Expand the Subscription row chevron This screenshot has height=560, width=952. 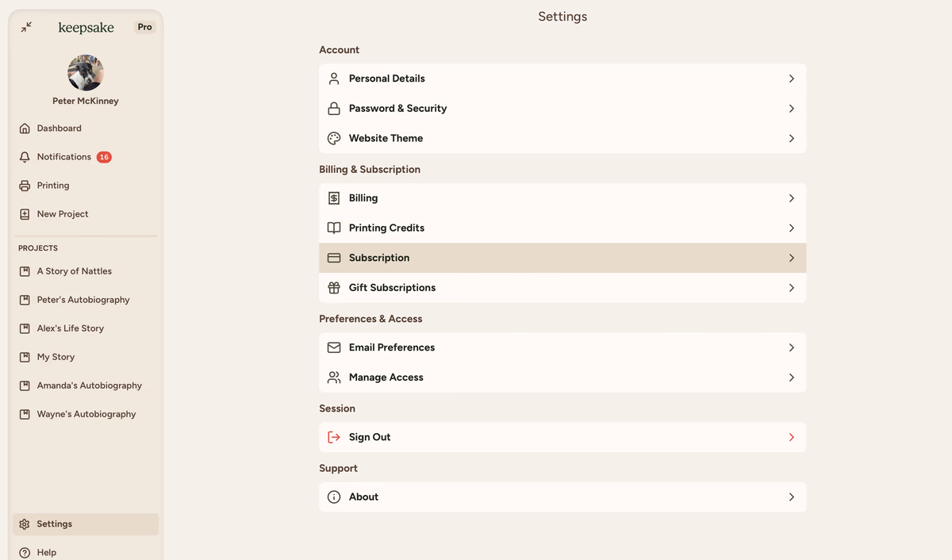point(791,258)
